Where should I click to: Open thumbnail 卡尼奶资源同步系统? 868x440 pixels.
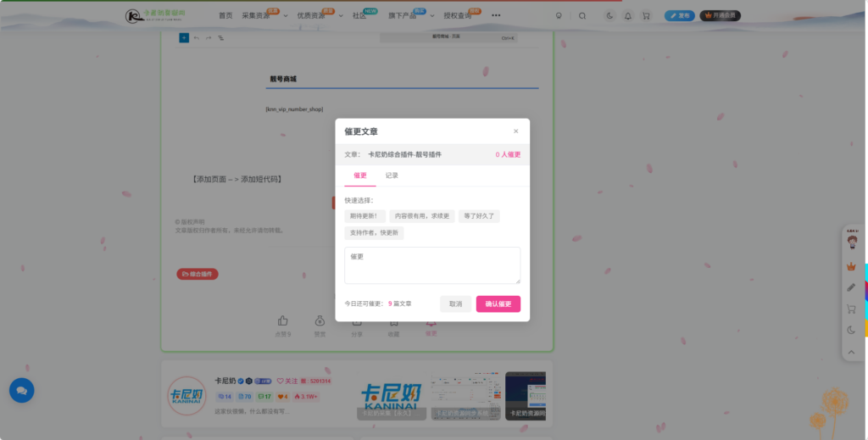465,396
